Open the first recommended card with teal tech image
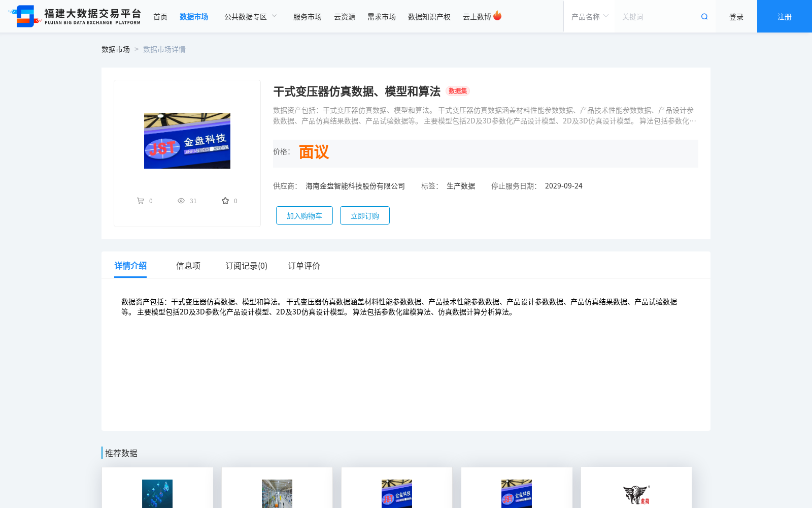Viewport: 812px width, 508px height. click(x=157, y=488)
